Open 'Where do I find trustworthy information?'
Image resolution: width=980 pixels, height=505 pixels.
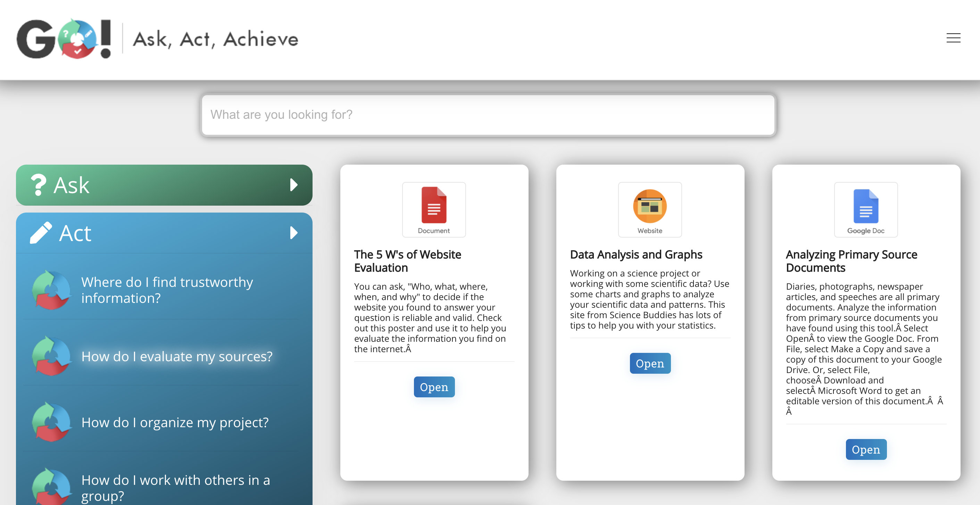[x=167, y=290]
